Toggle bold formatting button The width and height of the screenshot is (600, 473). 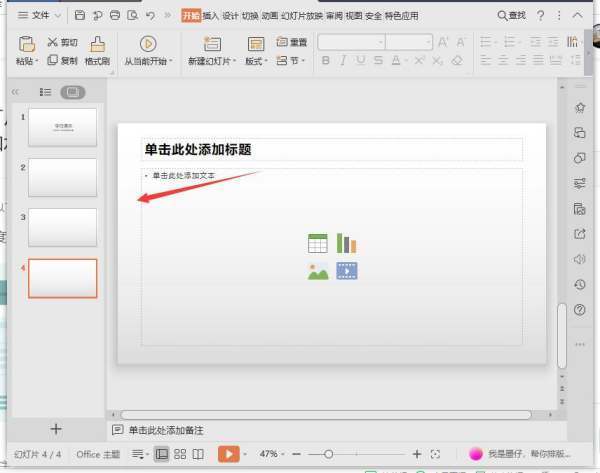tap(326, 61)
